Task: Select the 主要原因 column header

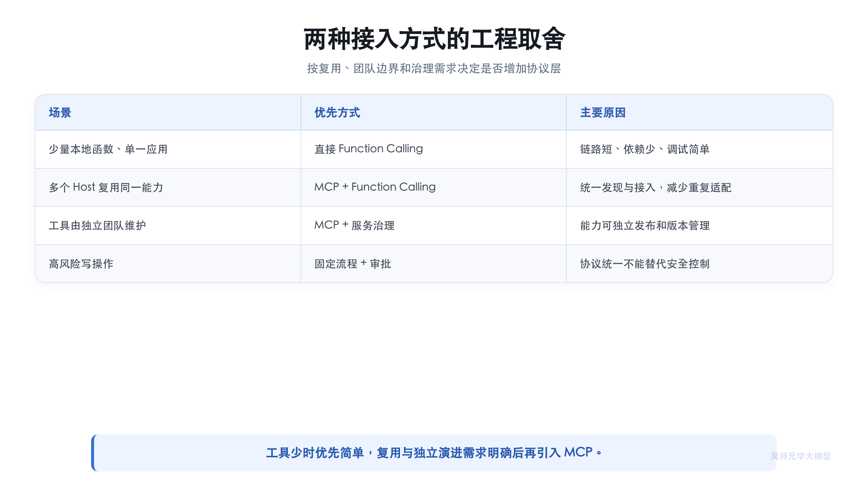Action: coord(699,112)
